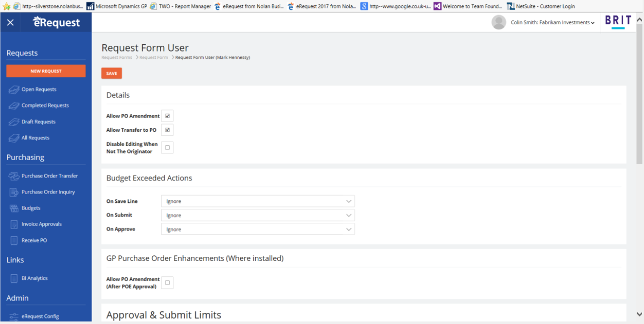The height and width of the screenshot is (324, 644).
Task: Click the Invoice Approvals icon
Action: tap(14, 224)
